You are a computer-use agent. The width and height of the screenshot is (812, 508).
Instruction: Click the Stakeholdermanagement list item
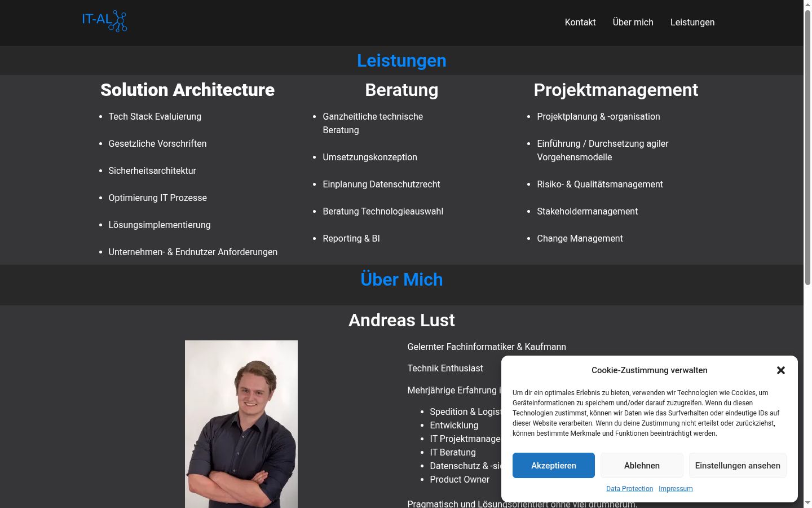point(588,212)
